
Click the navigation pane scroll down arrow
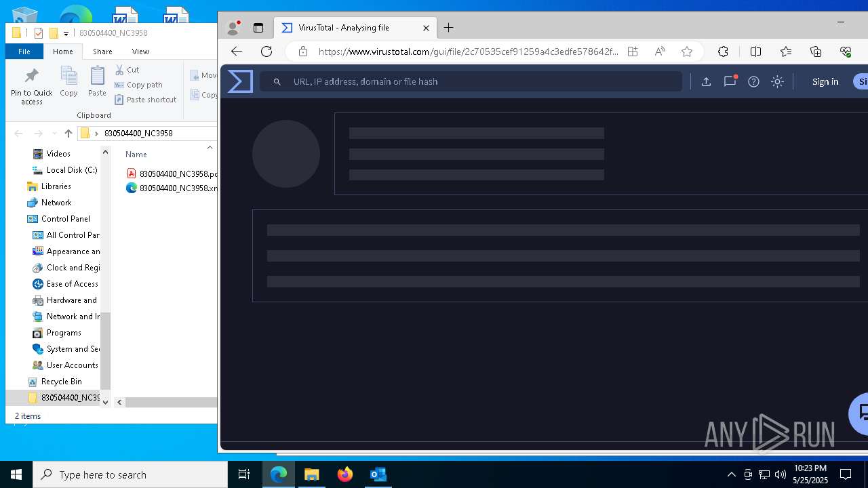(x=105, y=402)
